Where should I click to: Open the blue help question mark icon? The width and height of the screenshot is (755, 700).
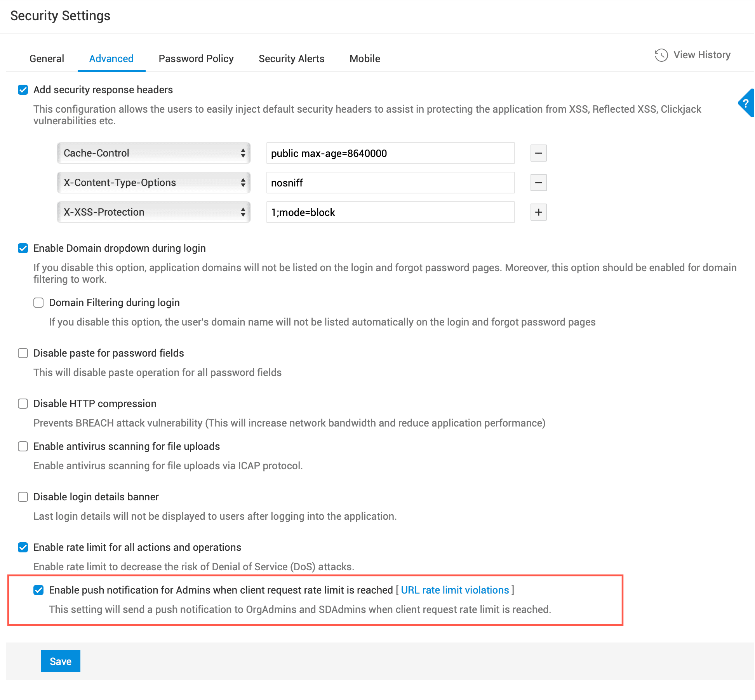pyautogui.click(x=746, y=103)
